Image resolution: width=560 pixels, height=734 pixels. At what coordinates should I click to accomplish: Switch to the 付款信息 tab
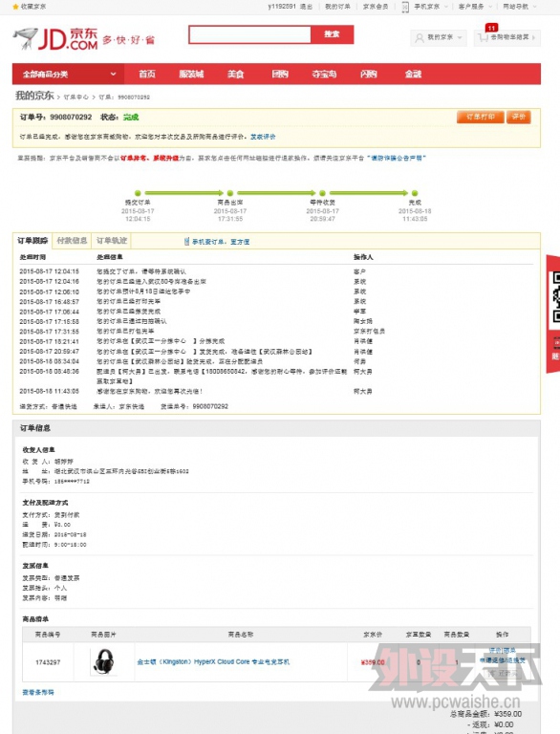pyautogui.click(x=72, y=241)
